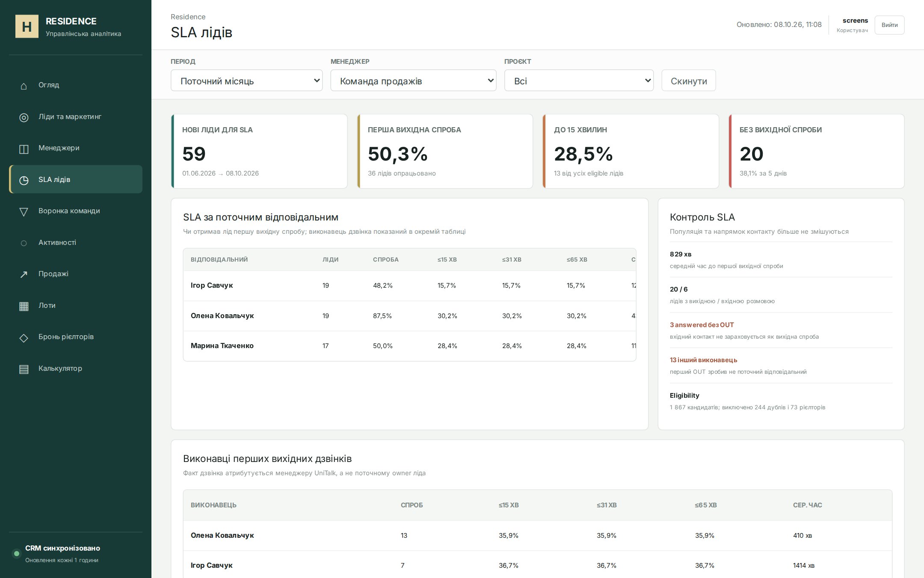
Task: Click the Скинути reset button
Action: click(689, 80)
